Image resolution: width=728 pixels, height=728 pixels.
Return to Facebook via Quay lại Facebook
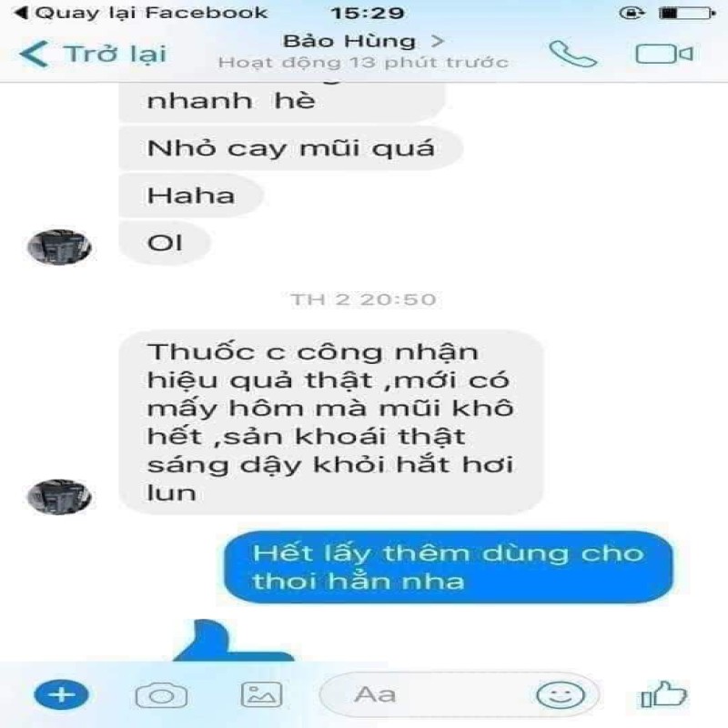(141, 13)
